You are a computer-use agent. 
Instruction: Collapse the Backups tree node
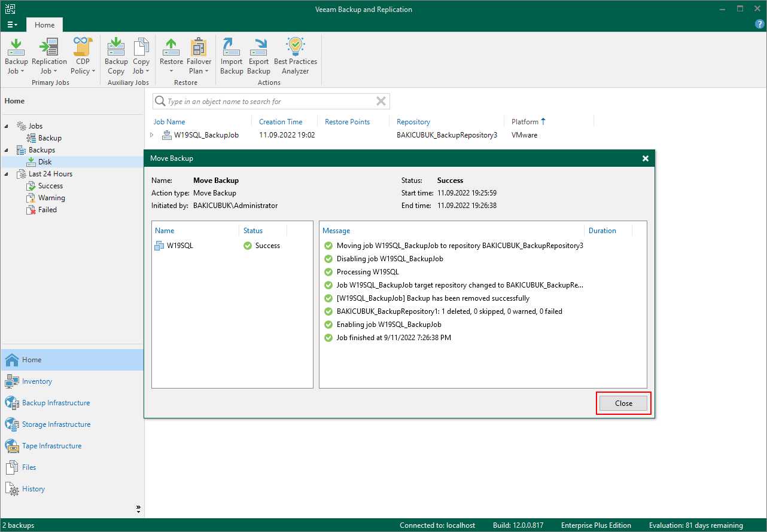[x=7, y=150]
